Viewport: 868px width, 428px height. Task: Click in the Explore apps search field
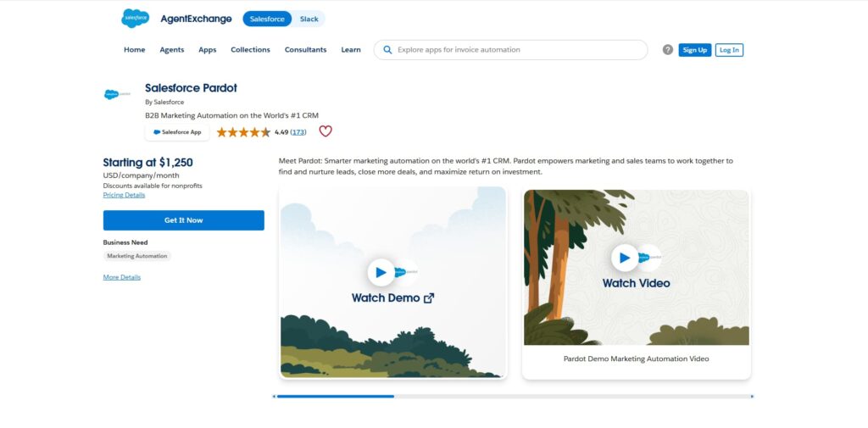pyautogui.click(x=510, y=50)
